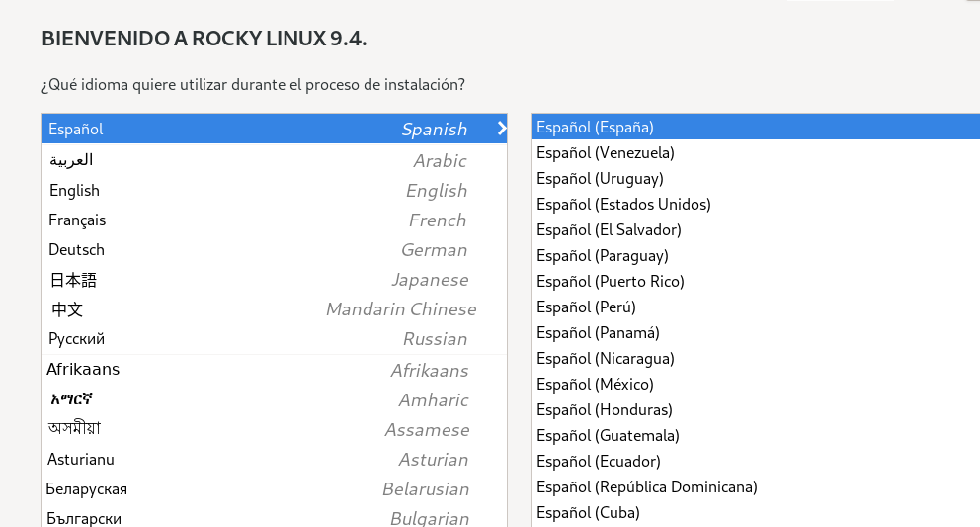Choose Español (Venezuela) locale
The image size is (980, 527).
[757, 152]
